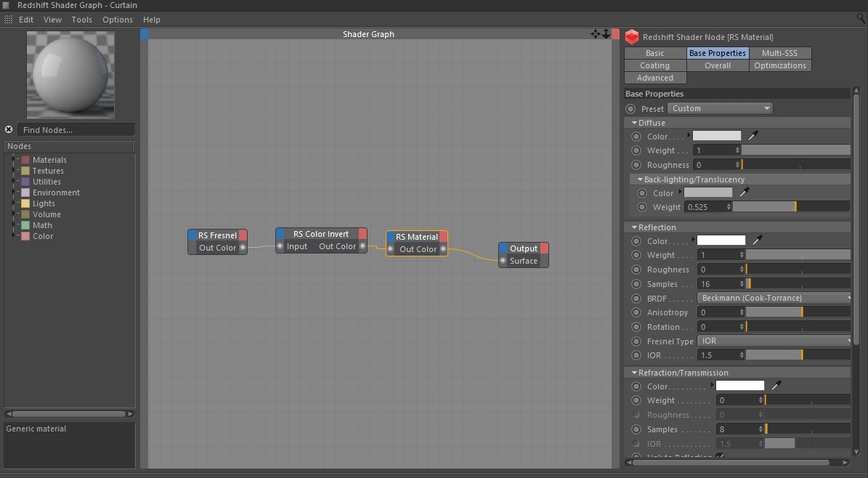Click the Diffuse color swatch

[717, 136]
